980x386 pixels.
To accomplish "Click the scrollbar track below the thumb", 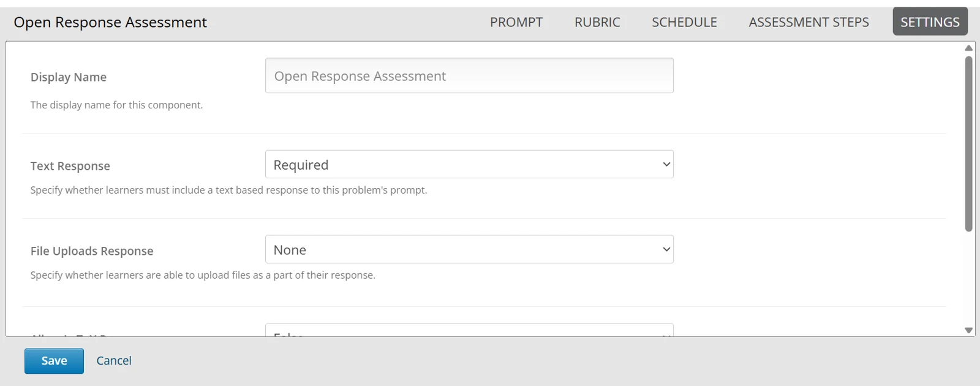I will 968,279.
